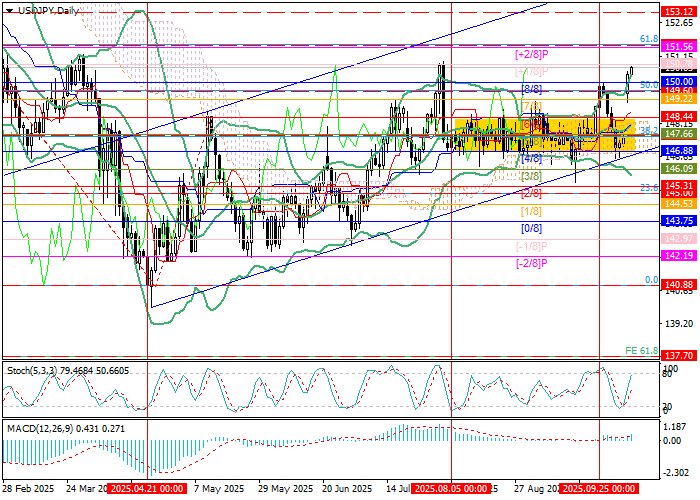
Task: Select the 147.66 olive price label
Action: point(679,134)
